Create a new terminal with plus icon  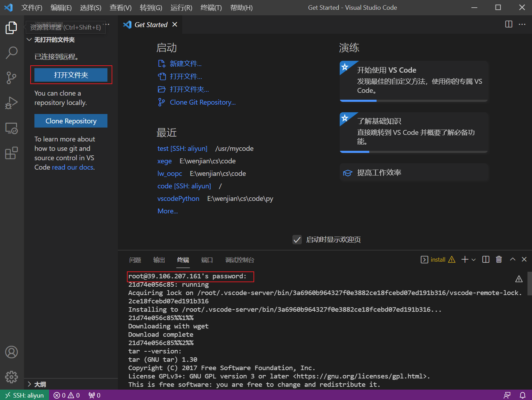(x=465, y=260)
